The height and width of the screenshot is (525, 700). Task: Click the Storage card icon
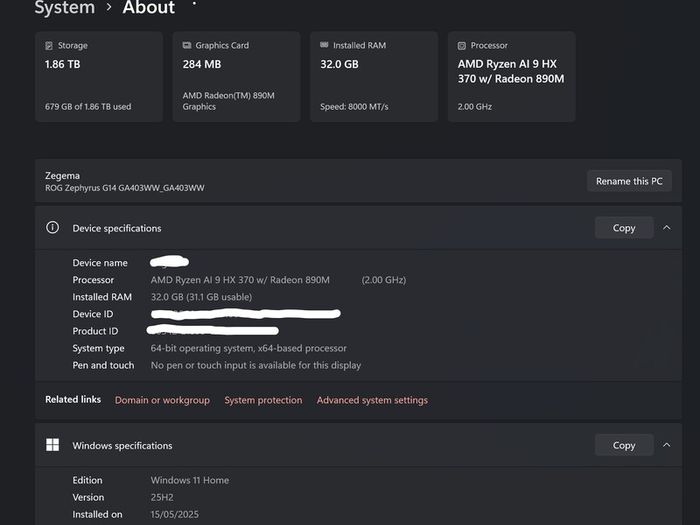pyautogui.click(x=49, y=46)
